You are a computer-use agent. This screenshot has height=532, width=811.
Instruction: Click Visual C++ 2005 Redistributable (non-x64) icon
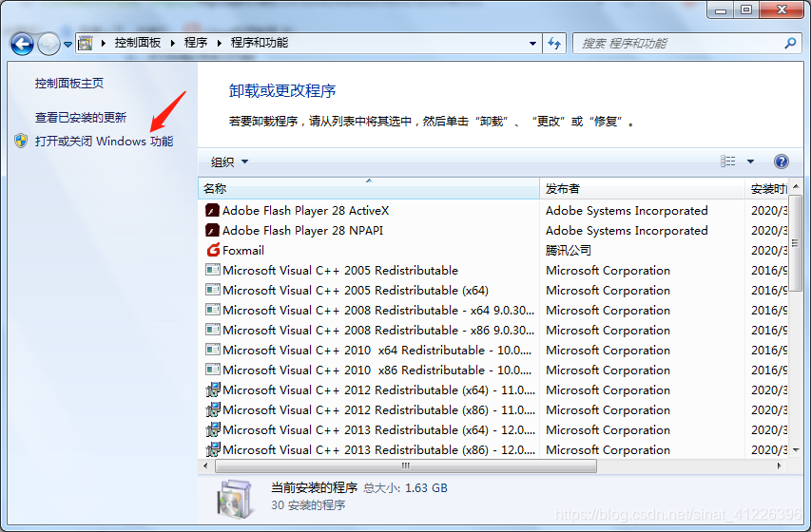pyautogui.click(x=213, y=270)
